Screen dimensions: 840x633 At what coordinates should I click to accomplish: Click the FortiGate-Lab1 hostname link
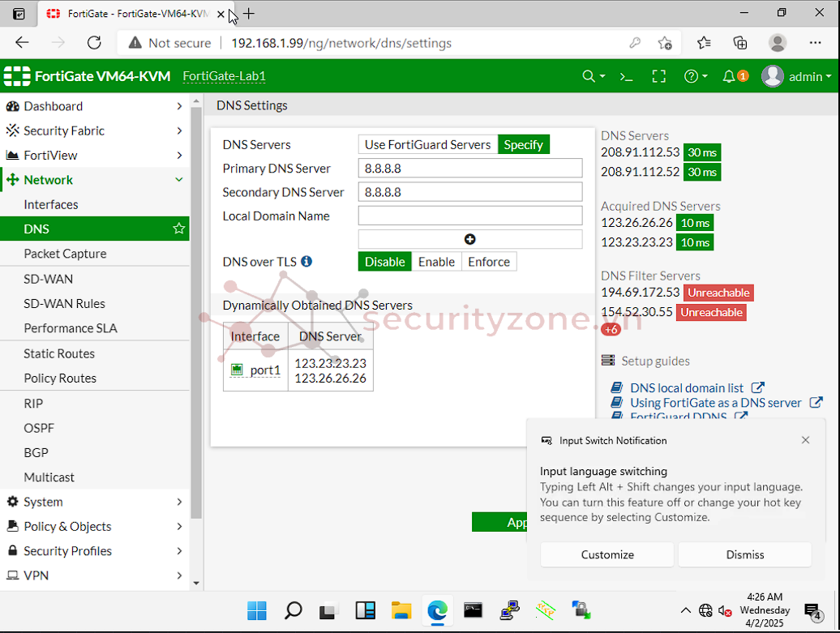click(x=224, y=76)
